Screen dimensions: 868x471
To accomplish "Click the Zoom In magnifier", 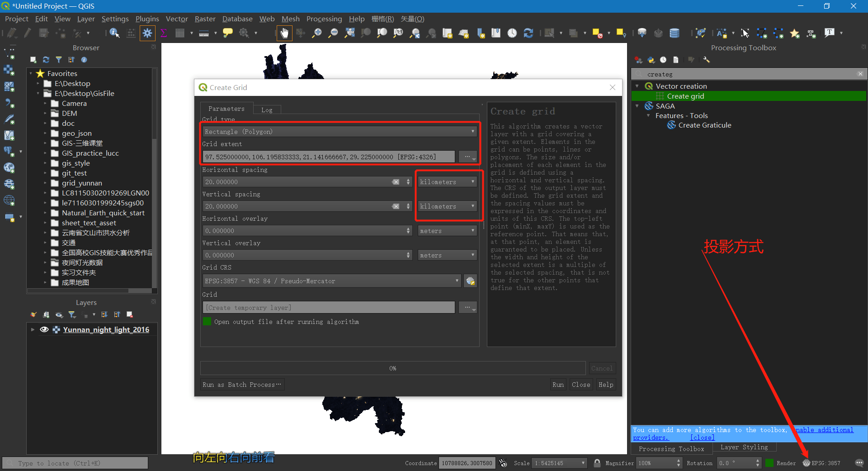I will (317, 33).
